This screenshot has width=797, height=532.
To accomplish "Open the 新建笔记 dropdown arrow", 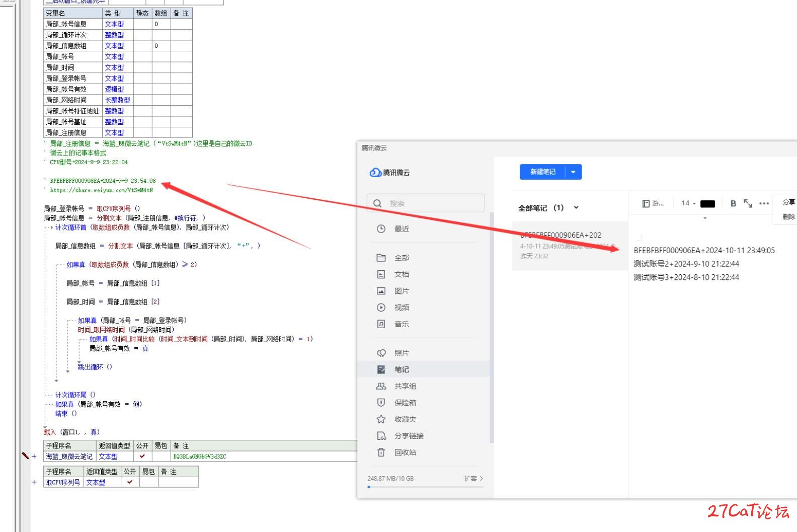I will pyautogui.click(x=573, y=172).
